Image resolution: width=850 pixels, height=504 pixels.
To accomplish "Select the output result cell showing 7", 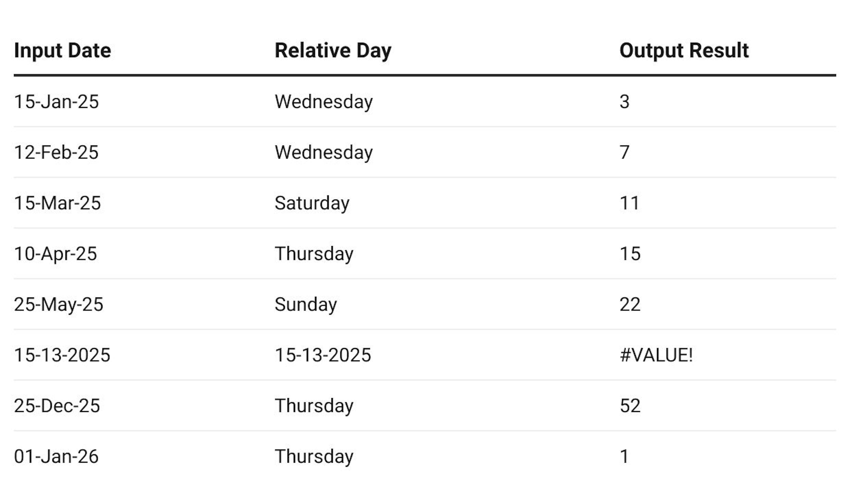I will [x=625, y=152].
